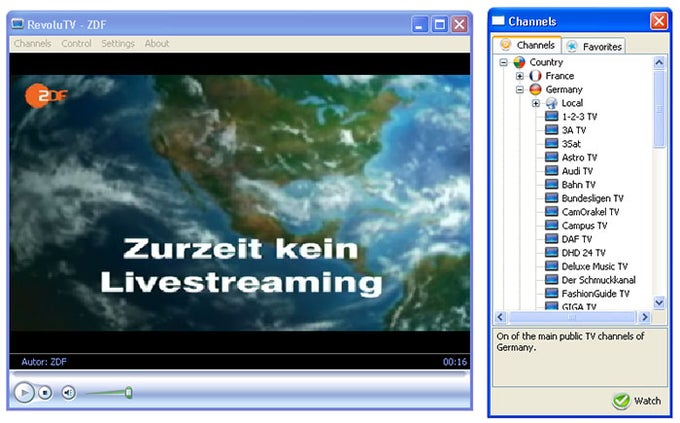Click the 1-2-3 TV channel icon
The image size is (680, 423).
coord(551,116)
